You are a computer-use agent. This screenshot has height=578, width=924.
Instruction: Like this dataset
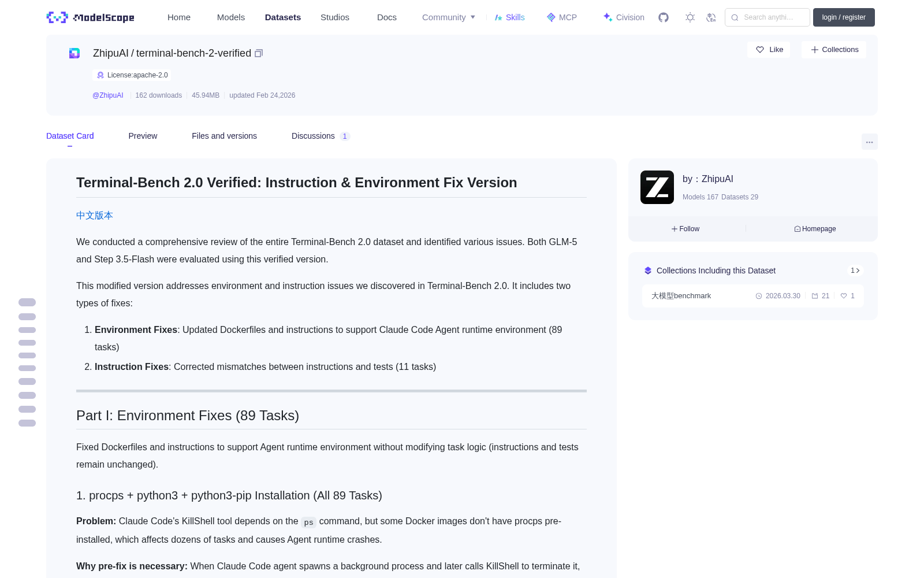click(x=769, y=50)
